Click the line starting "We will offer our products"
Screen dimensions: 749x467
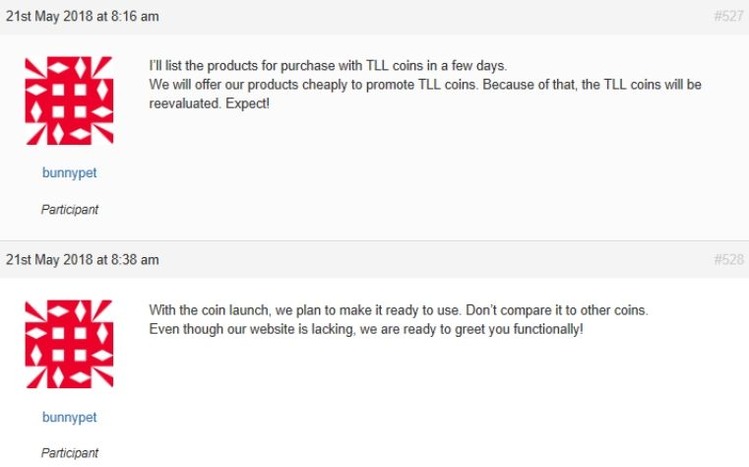click(425, 85)
